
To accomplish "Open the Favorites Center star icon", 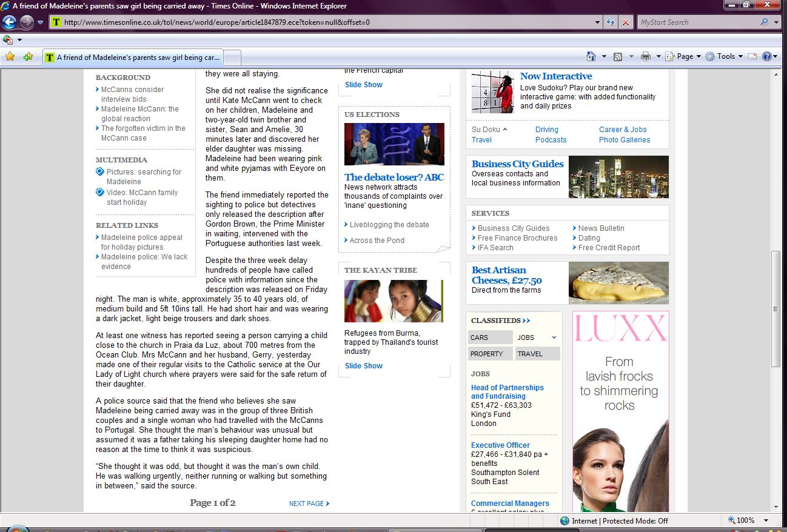I will tap(10, 57).
